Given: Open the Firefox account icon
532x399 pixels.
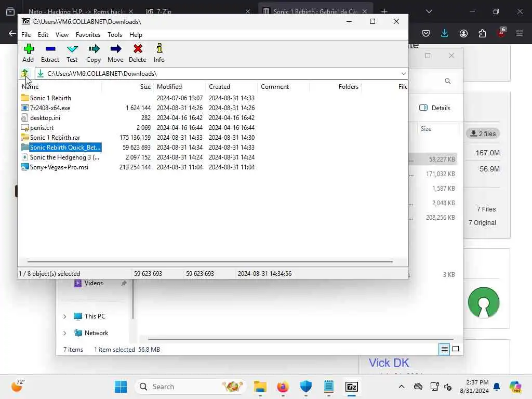Looking at the screenshot, I should (x=463, y=33).
